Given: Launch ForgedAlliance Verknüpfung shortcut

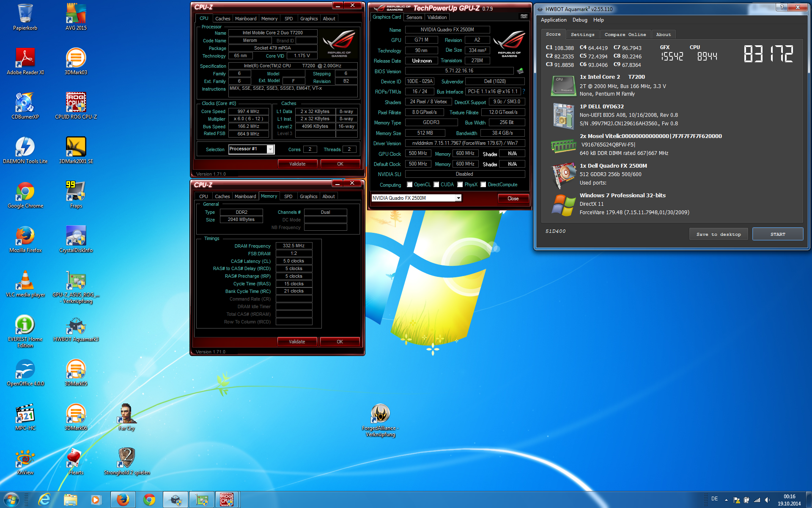Looking at the screenshot, I should tap(381, 420).
